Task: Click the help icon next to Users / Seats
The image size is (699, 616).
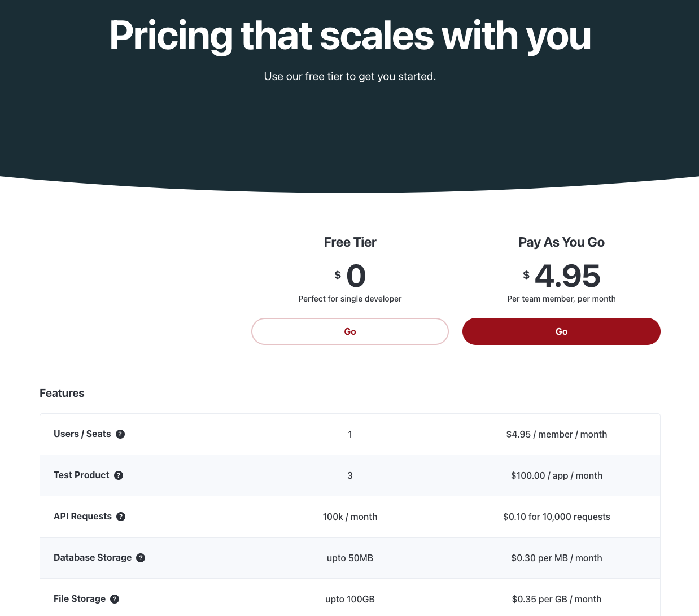Action: pos(120,434)
